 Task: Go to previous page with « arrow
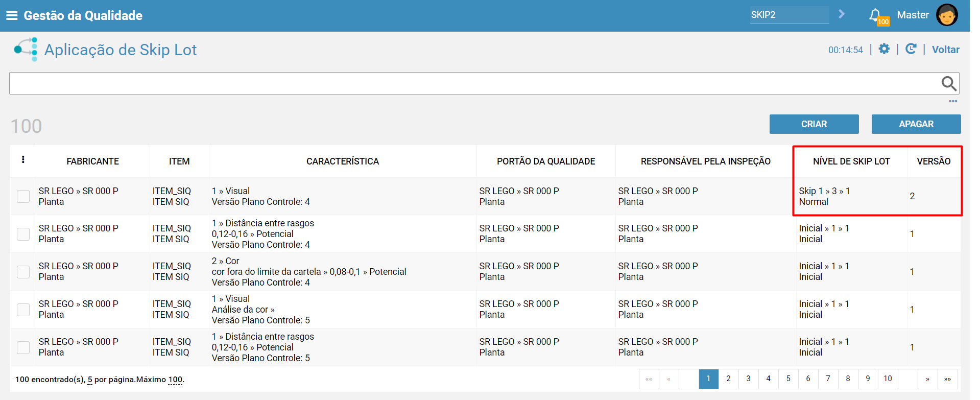(668, 379)
